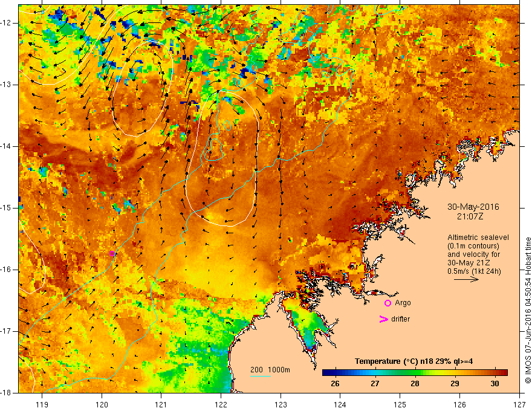Click the color bar value 27
532x411 pixels.
pyautogui.click(x=375, y=383)
